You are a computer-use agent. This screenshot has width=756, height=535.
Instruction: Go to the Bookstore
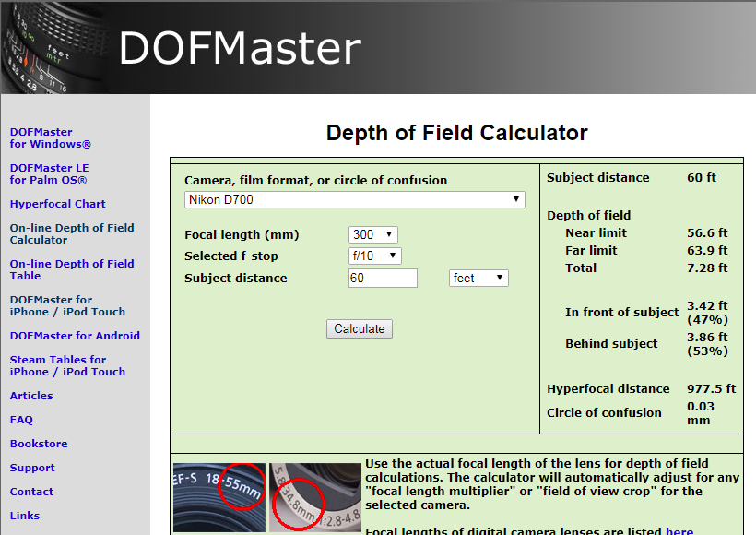coord(39,444)
